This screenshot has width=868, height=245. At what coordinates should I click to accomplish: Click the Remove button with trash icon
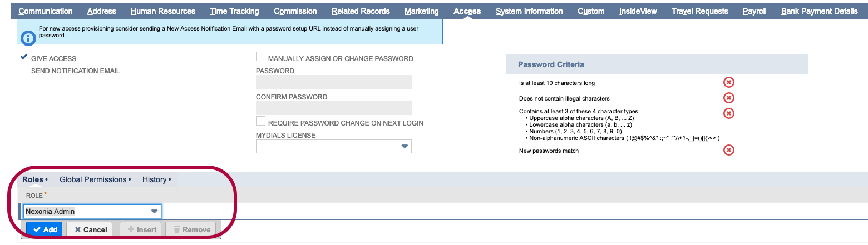tap(191, 229)
